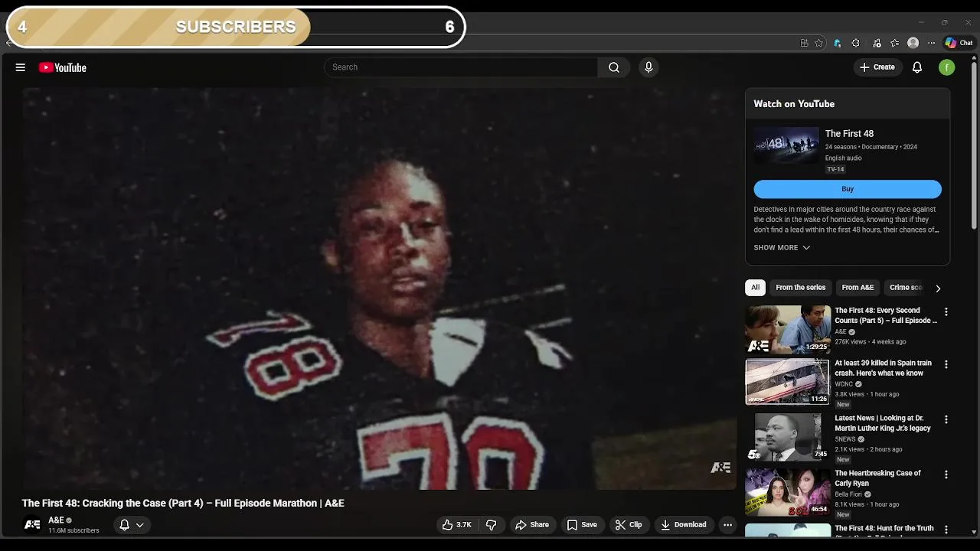980x551 pixels.
Task: Select the All filter chip
Action: click(x=755, y=288)
